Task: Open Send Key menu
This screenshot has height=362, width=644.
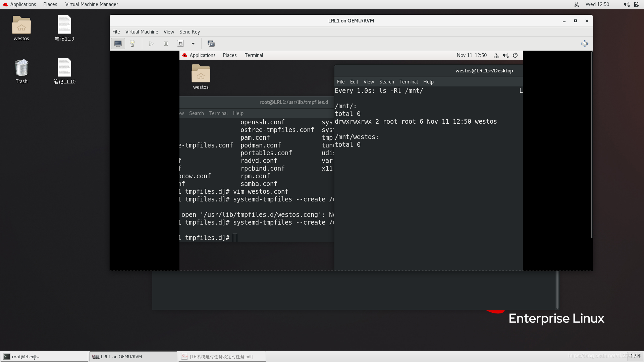Action: (190, 32)
